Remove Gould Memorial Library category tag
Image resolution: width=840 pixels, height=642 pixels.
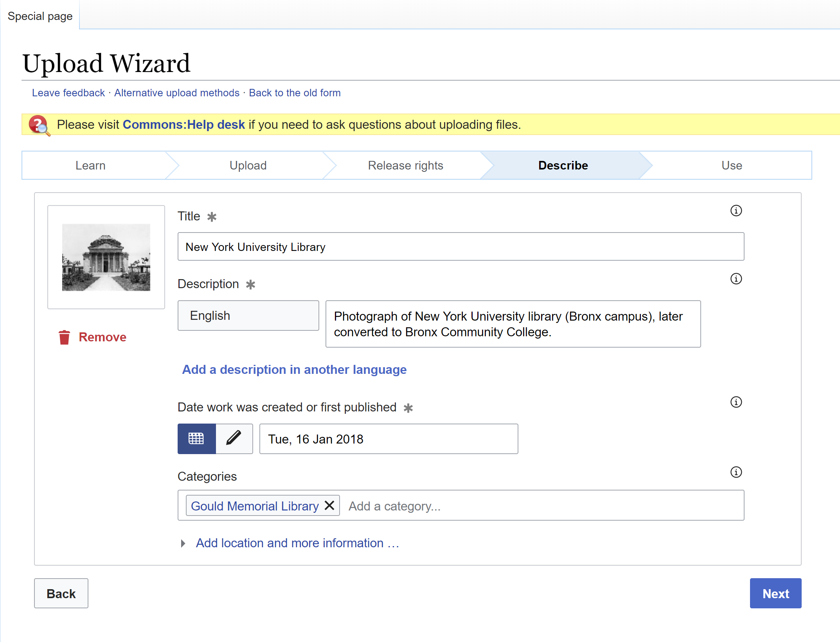pyautogui.click(x=330, y=506)
